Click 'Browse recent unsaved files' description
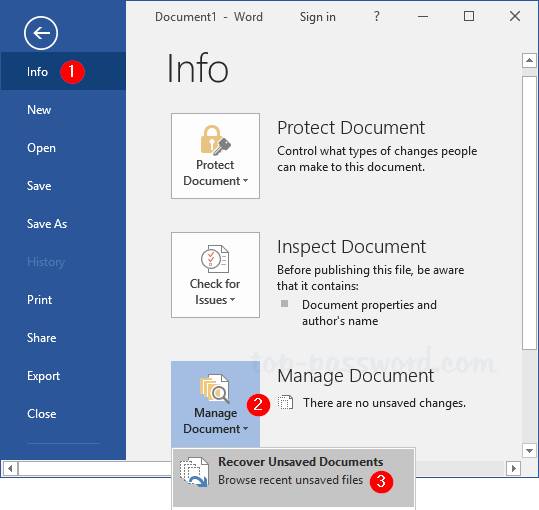Image resolution: width=539 pixels, height=510 pixels. (x=290, y=480)
